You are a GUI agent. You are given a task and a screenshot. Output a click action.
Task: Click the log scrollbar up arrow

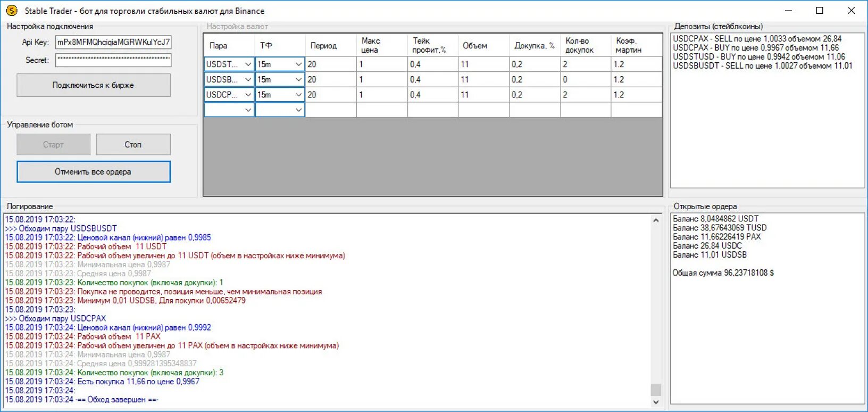coord(656,220)
